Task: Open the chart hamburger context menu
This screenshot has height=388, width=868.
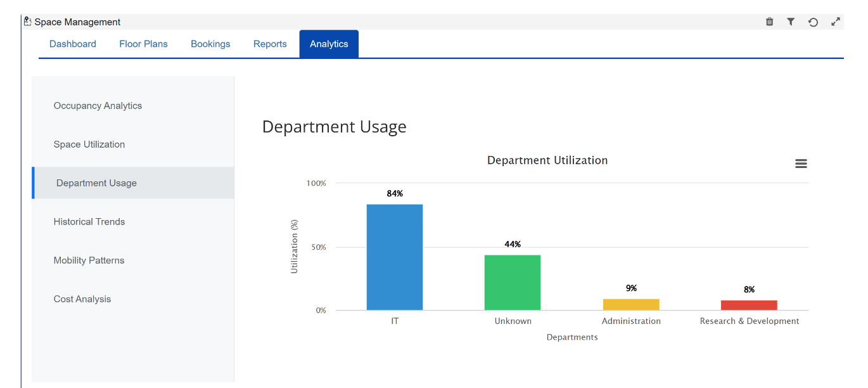Action: (x=801, y=164)
